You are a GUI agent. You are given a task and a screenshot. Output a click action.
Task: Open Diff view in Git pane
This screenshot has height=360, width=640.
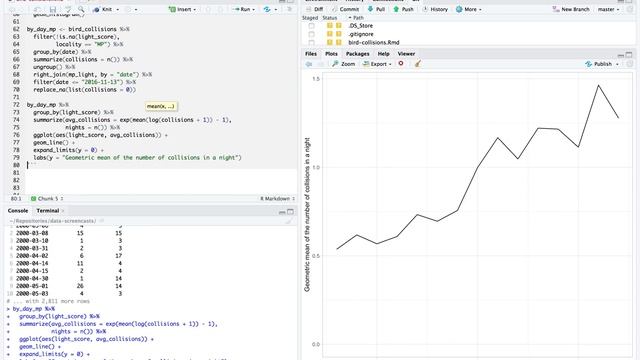[x=314, y=9]
